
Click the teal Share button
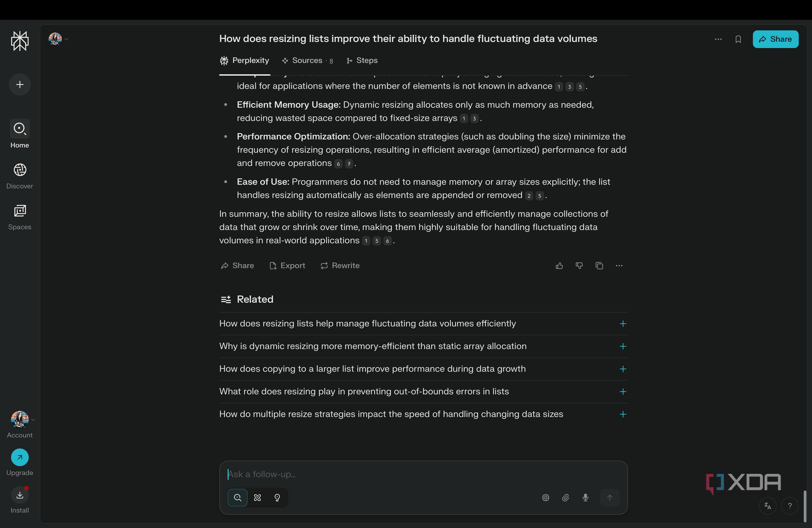pyautogui.click(x=775, y=39)
